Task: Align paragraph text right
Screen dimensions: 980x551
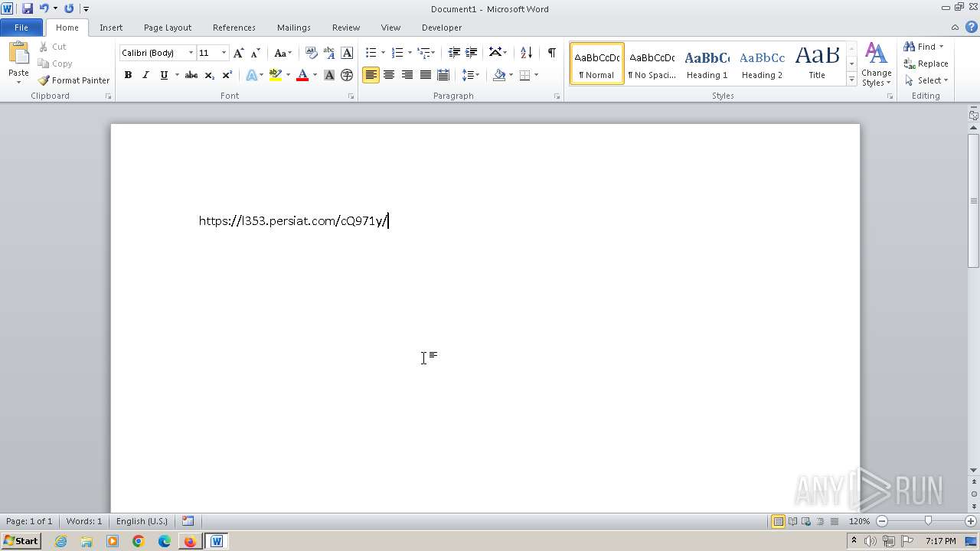Action: coord(407,75)
